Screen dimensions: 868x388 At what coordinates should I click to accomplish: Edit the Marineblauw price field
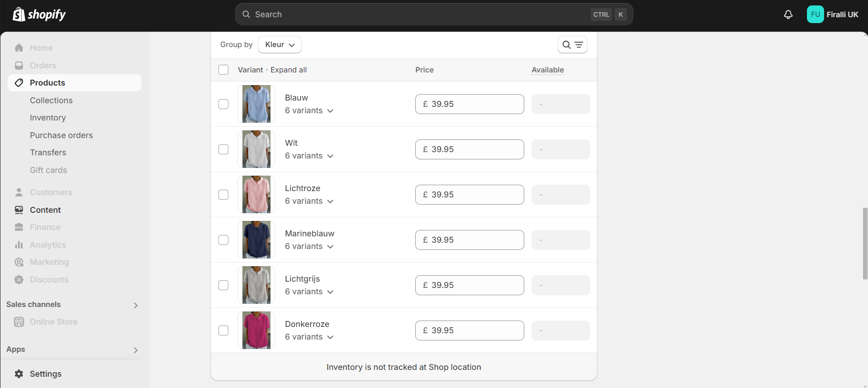click(470, 240)
